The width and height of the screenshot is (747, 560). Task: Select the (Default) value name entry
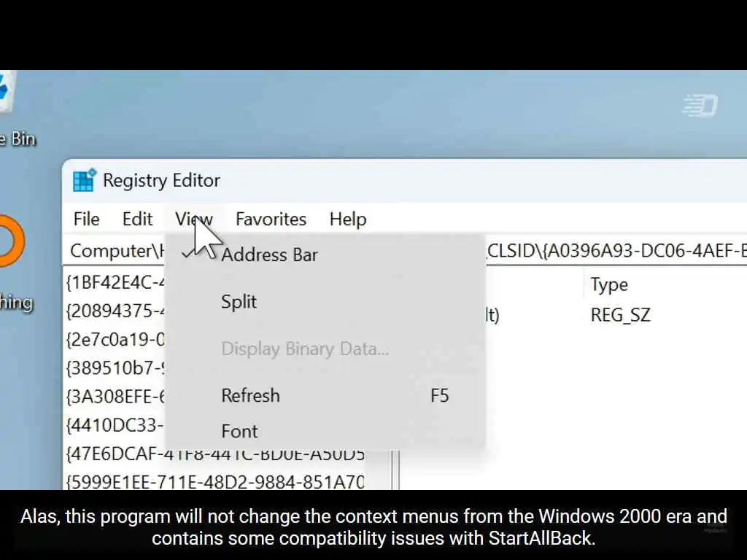pyautogui.click(x=492, y=315)
